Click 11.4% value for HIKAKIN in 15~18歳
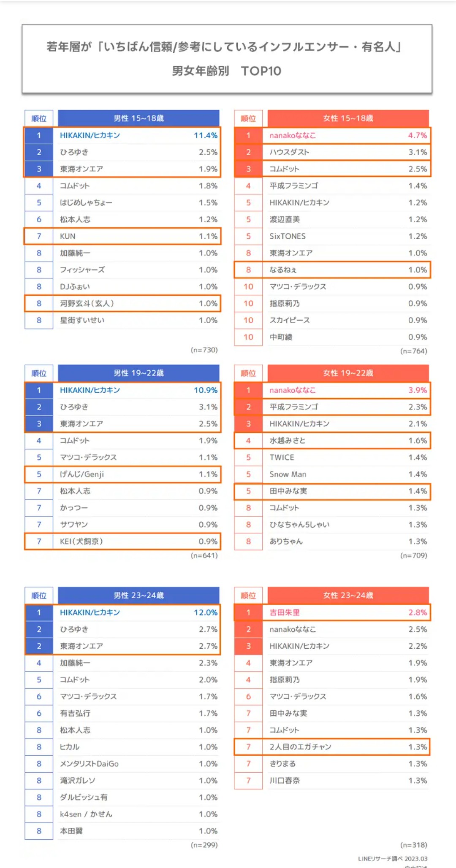Image resolution: width=456 pixels, height=868 pixels. point(206,135)
